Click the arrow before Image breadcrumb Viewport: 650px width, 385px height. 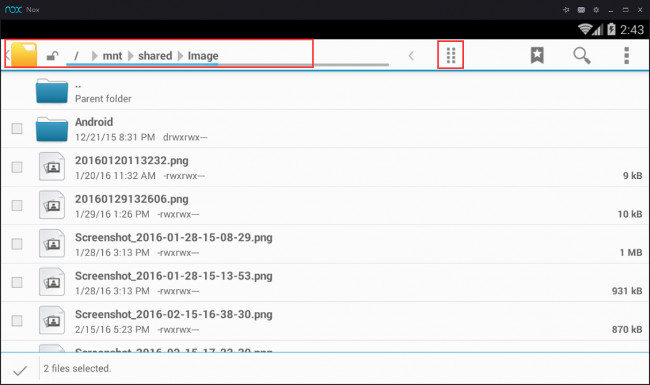(180, 56)
